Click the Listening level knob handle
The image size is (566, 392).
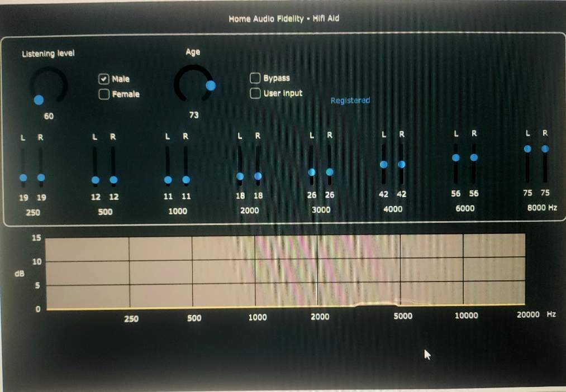coord(39,100)
